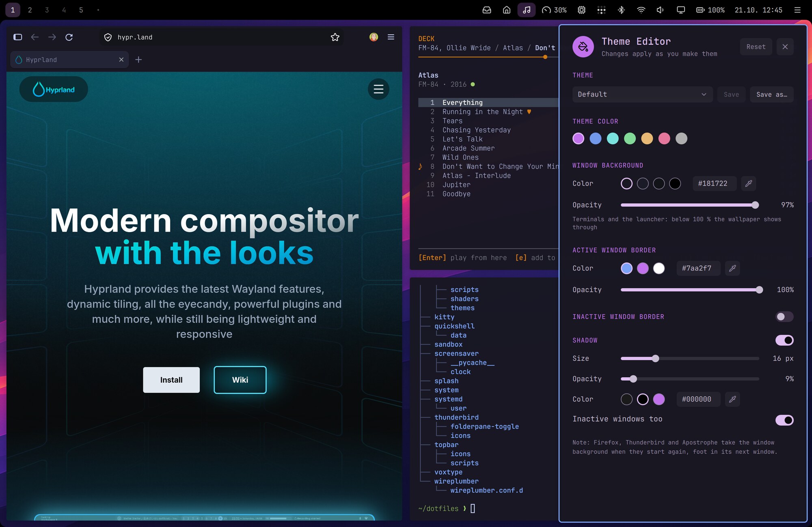Click the 30% gauge indicator

point(555,10)
